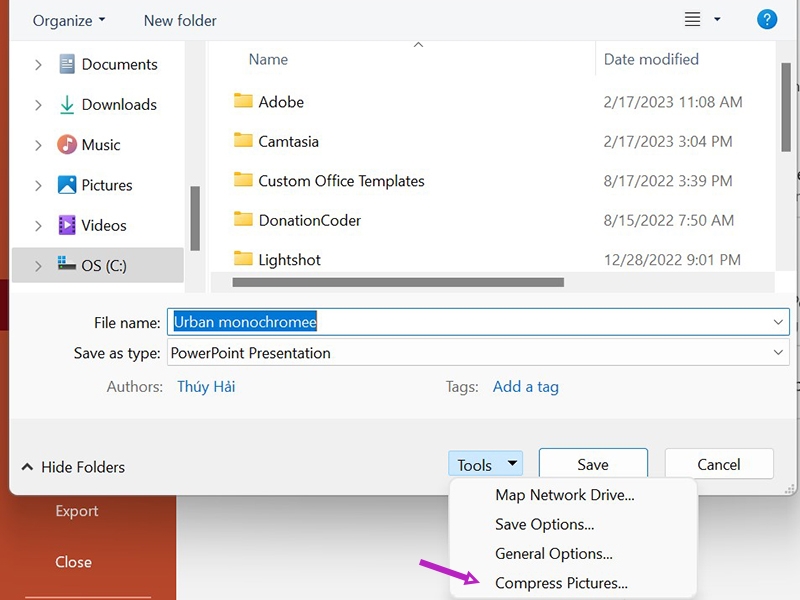
Task: Select Music in navigation pane
Action: (x=101, y=145)
